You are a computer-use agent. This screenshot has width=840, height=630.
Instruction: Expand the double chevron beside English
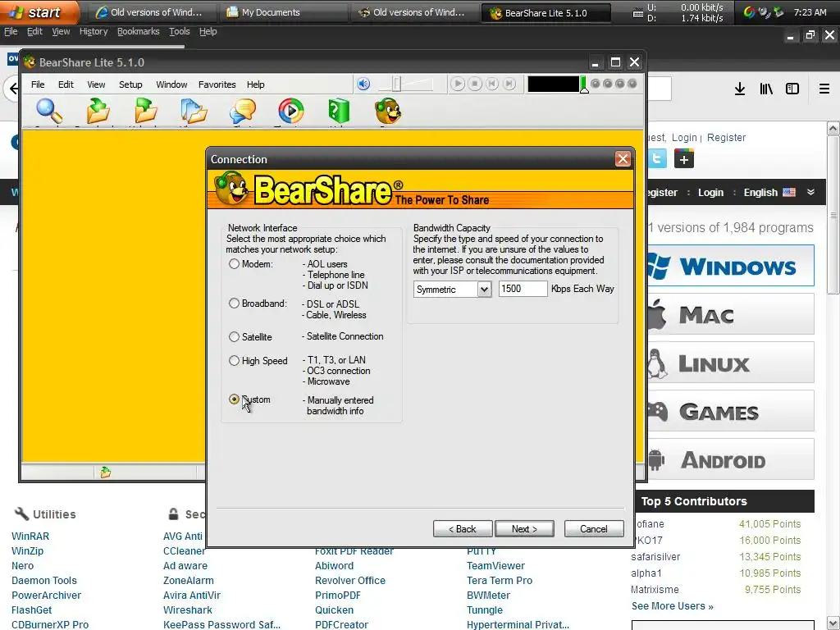coord(811,192)
